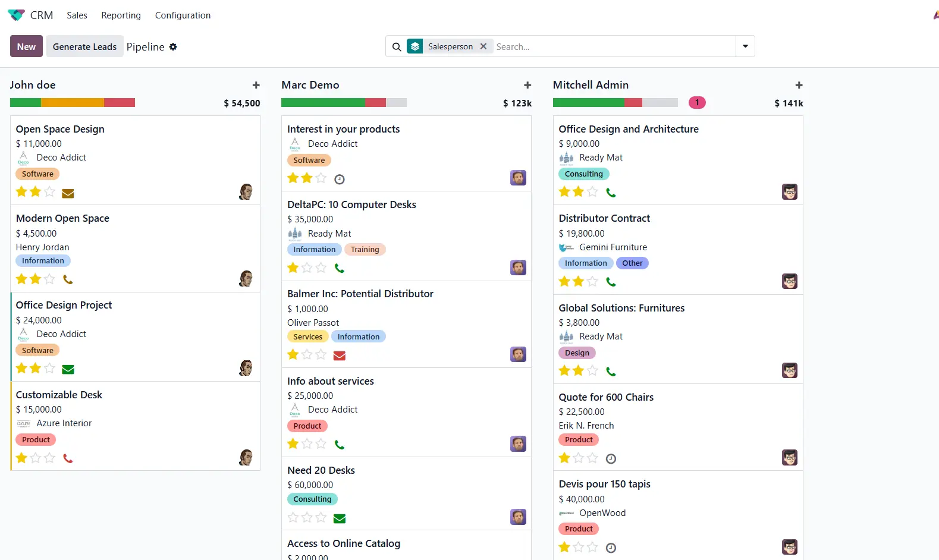Add a new lead in John doe column
The width and height of the screenshot is (939, 560).
(x=256, y=85)
